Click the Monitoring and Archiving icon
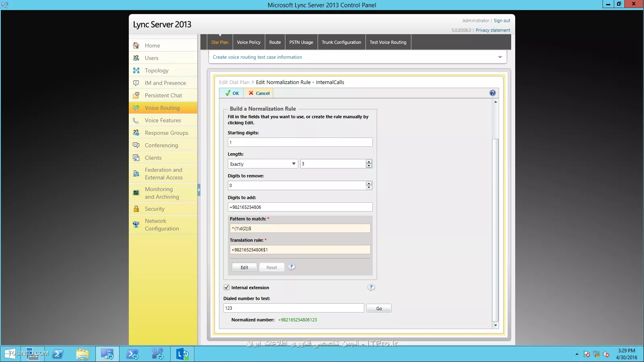This screenshot has height=362, width=644. (136, 193)
